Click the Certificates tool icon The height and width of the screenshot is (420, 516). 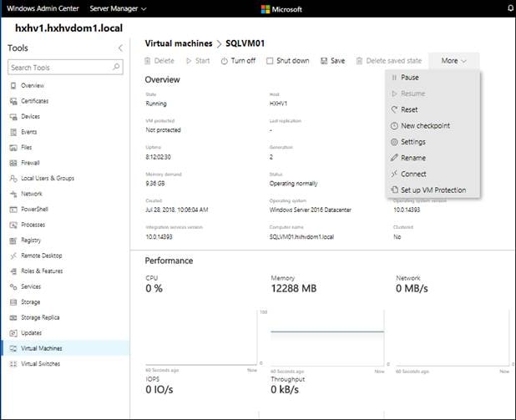[13, 101]
